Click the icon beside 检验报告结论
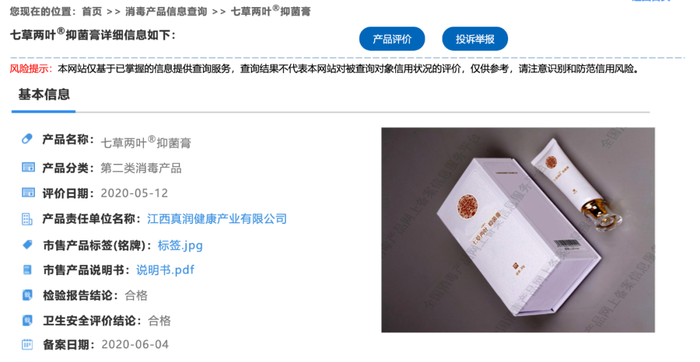 click(27, 295)
